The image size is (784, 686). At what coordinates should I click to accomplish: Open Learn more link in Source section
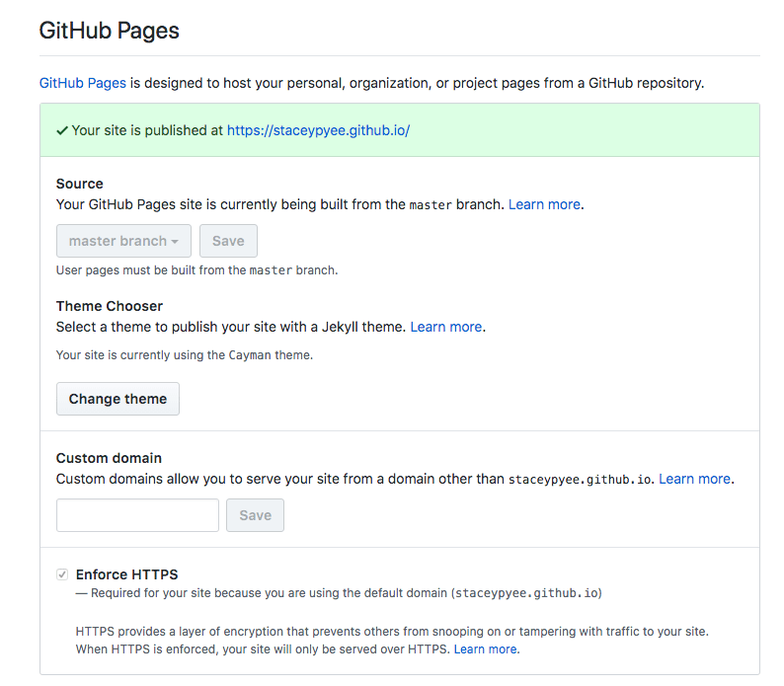tap(544, 204)
